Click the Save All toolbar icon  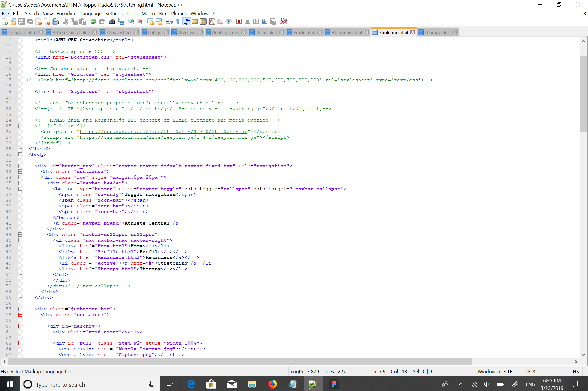pos(30,22)
